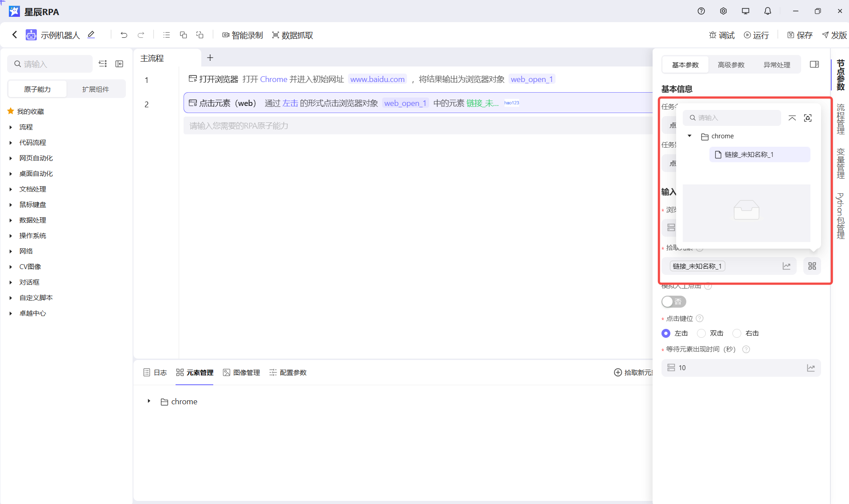Open the notification bell icon
This screenshot has width=849, height=504.
767,11
